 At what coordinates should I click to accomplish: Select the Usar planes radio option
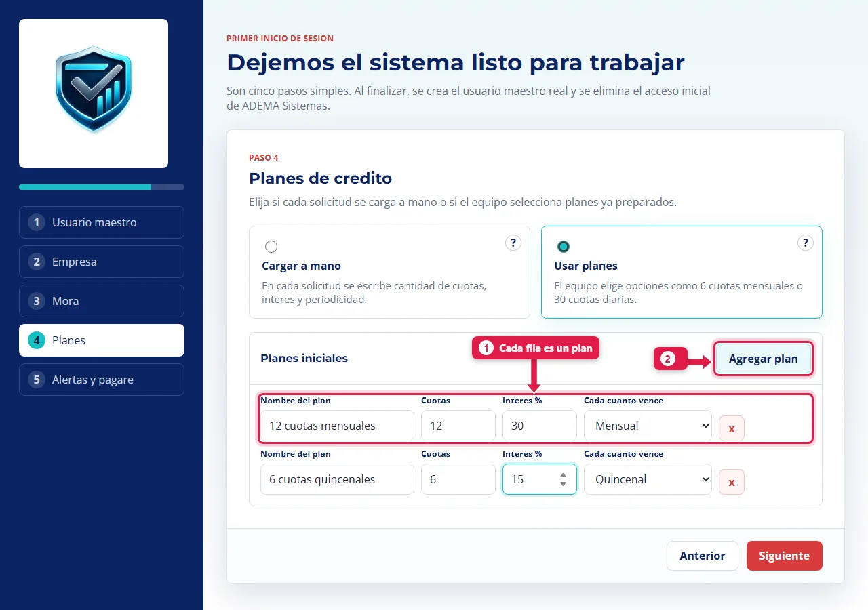coord(564,247)
